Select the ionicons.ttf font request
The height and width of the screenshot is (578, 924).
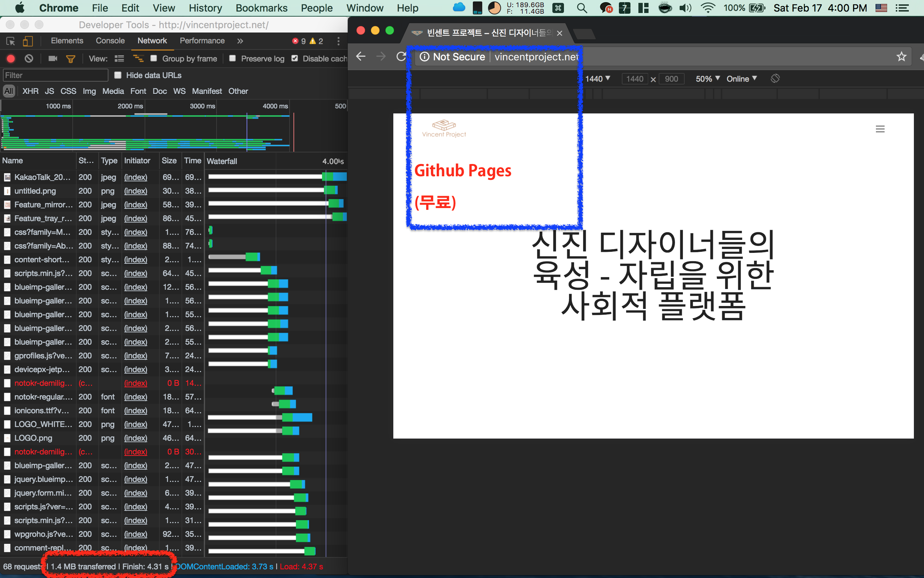coord(174,411)
